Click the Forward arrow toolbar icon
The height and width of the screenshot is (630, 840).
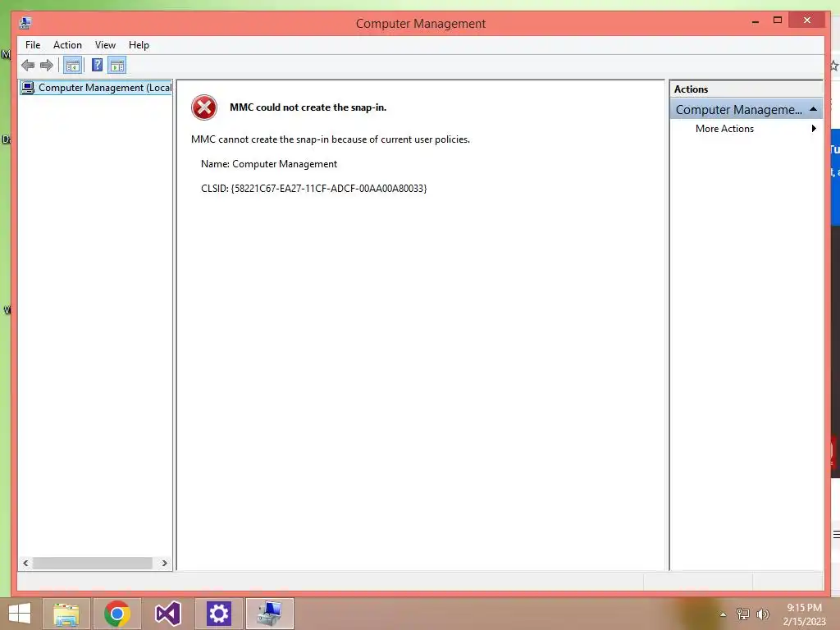pyautogui.click(x=47, y=66)
